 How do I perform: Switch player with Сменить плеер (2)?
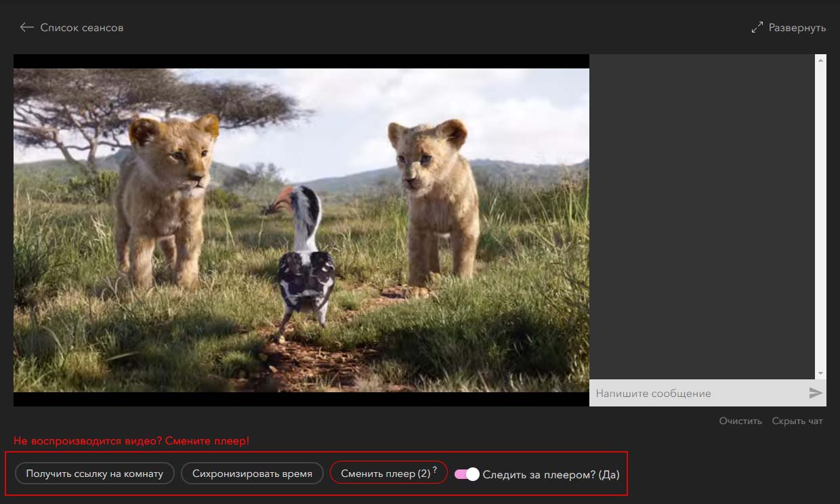point(389,474)
